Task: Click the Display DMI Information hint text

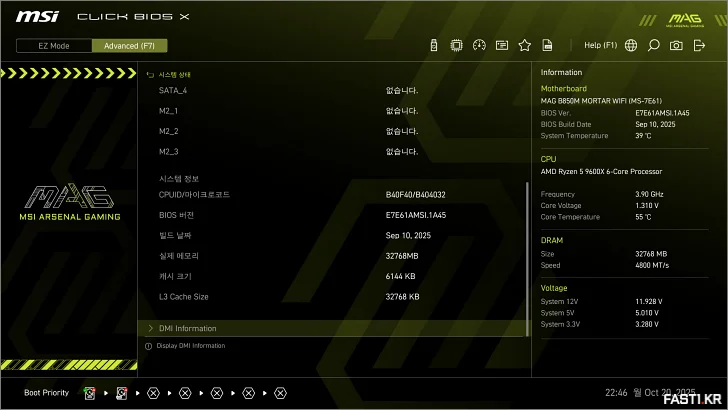Action: coord(191,345)
